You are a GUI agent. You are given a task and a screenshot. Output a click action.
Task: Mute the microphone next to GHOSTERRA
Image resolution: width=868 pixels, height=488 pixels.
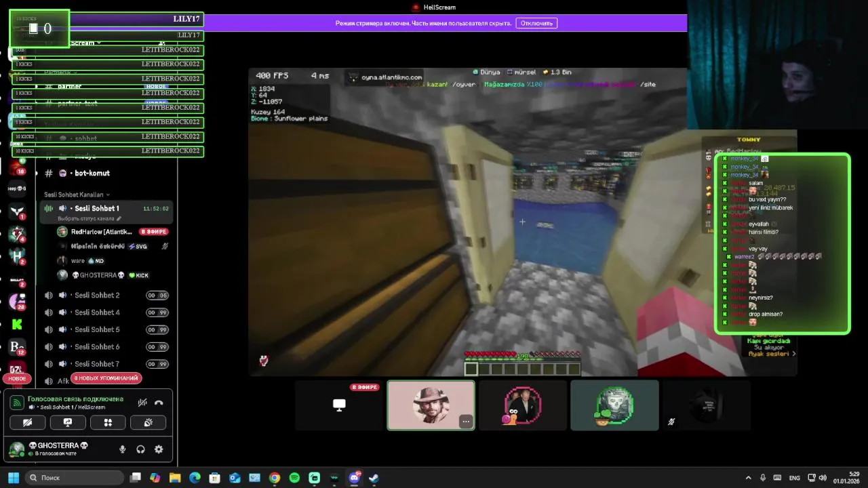tap(123, 449)
